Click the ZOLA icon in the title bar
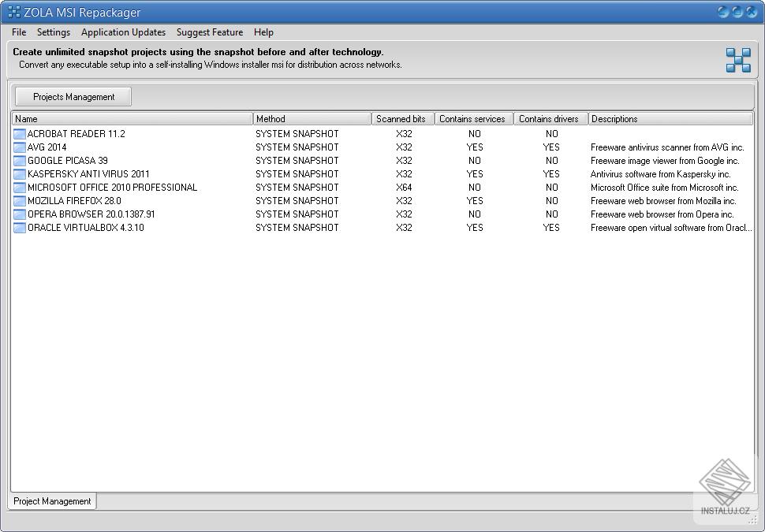The width and height of the screenshot is (765, 532). pyautogui.click(x=13, y=12)
